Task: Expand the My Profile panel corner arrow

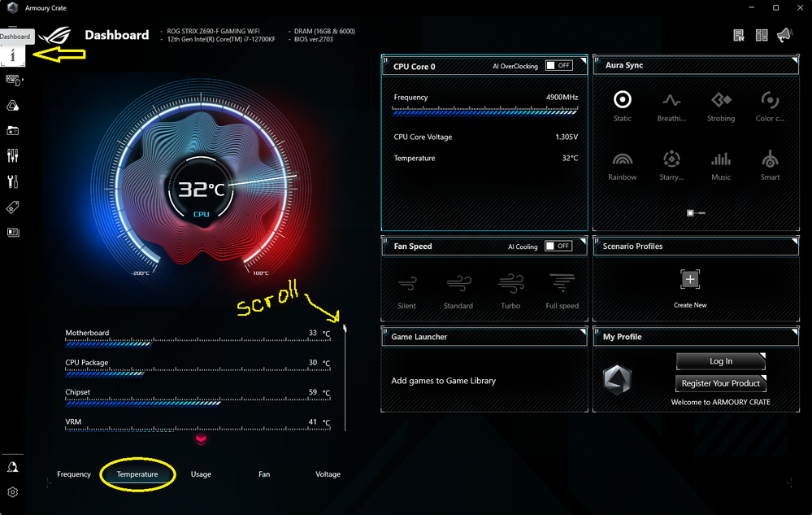Action: (x=795, y=331)
